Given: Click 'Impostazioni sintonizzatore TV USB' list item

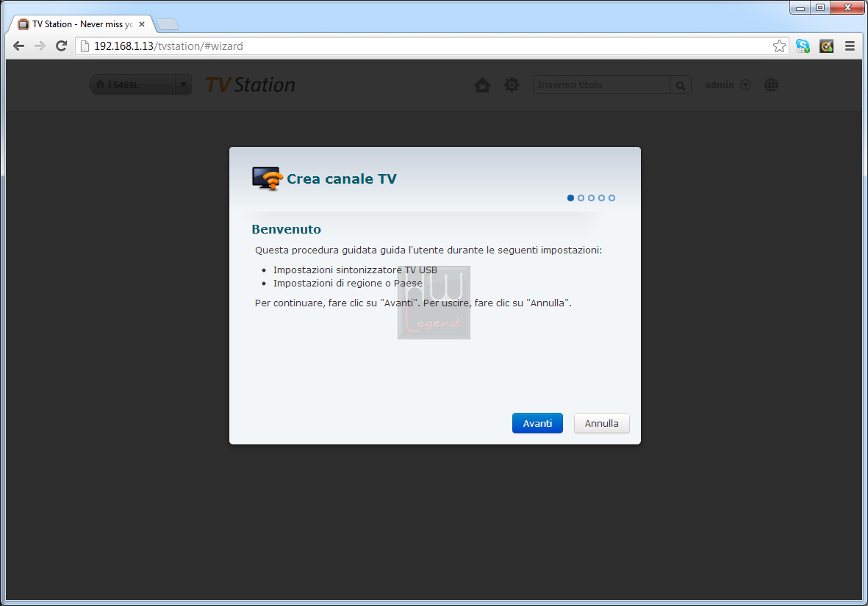Looking at the screenshot, I should tap(355, 270).
